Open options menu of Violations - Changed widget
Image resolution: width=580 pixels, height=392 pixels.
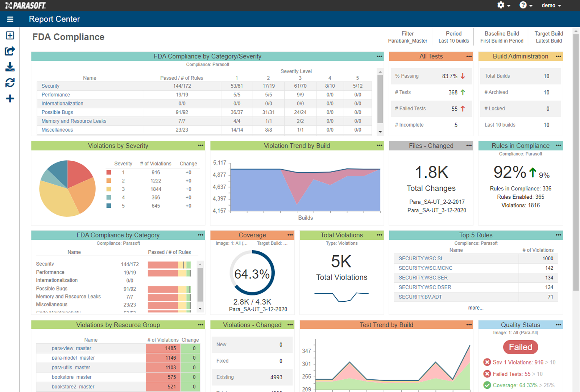[x=290, y=325]
